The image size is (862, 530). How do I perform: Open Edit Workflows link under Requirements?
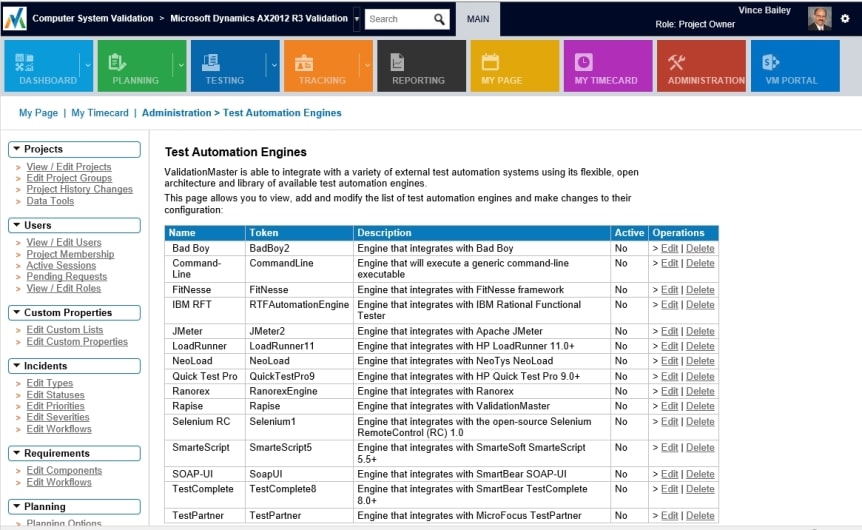tap(59, 482)
